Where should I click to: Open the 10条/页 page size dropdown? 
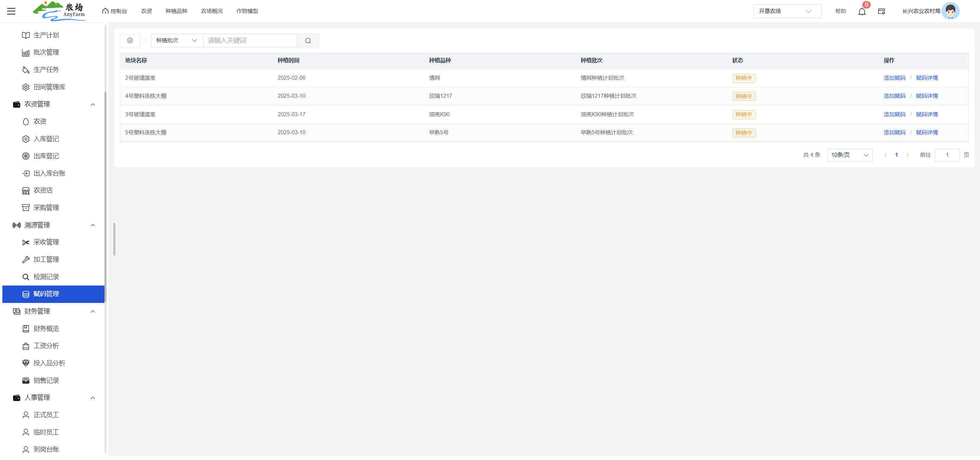pos(850,155)
